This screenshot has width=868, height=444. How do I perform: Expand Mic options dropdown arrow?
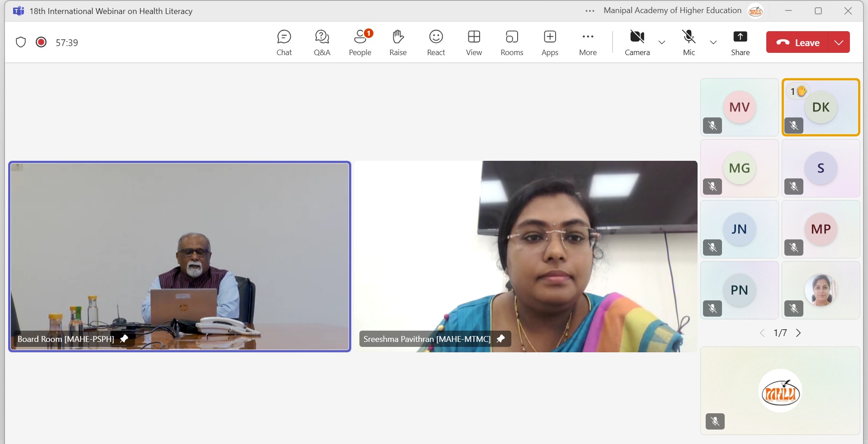tap(713, 42)
